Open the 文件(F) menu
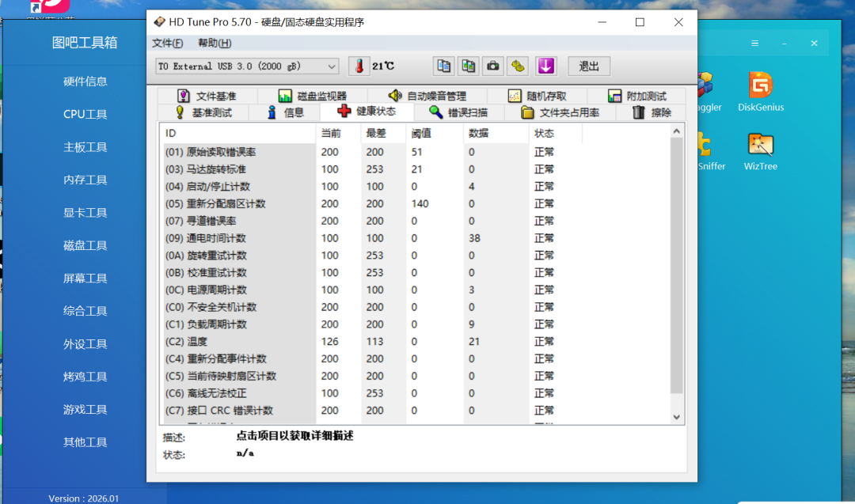This screenshot has width=855, height=504. [x=167, y=43]
